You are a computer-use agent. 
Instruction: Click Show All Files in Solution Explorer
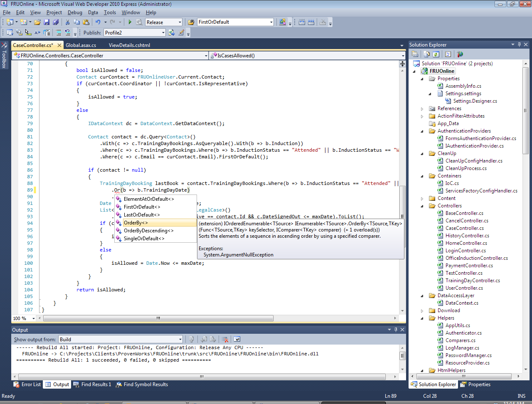coord(426,54)
